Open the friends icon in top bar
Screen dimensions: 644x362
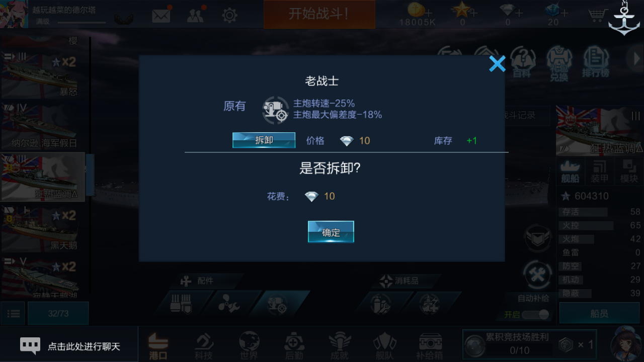coord(195,15)
